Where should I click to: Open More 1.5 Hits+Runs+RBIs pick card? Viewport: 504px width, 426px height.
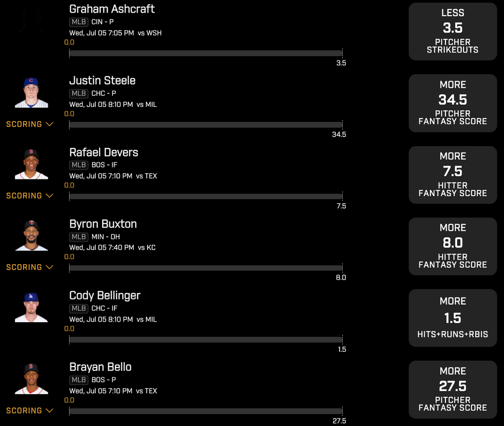pyautogui.click(x=453, y=318)
